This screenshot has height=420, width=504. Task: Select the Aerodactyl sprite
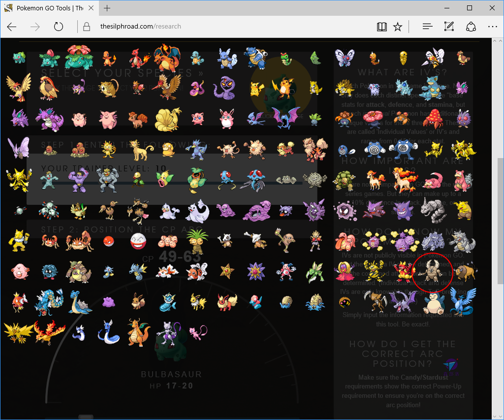[x=403, y=303]
